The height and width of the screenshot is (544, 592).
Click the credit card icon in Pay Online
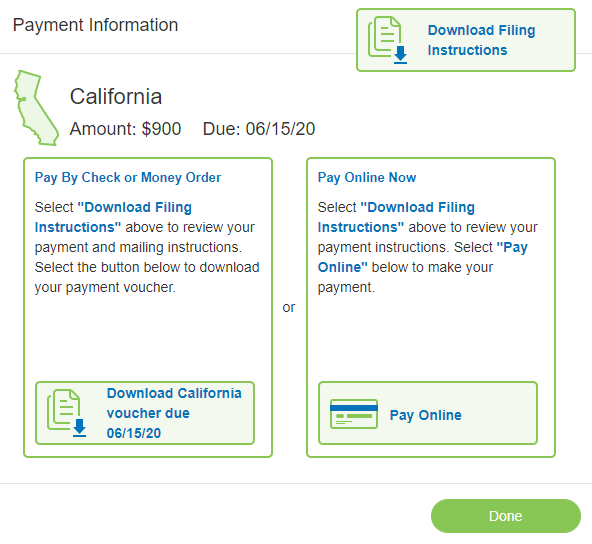354,414
